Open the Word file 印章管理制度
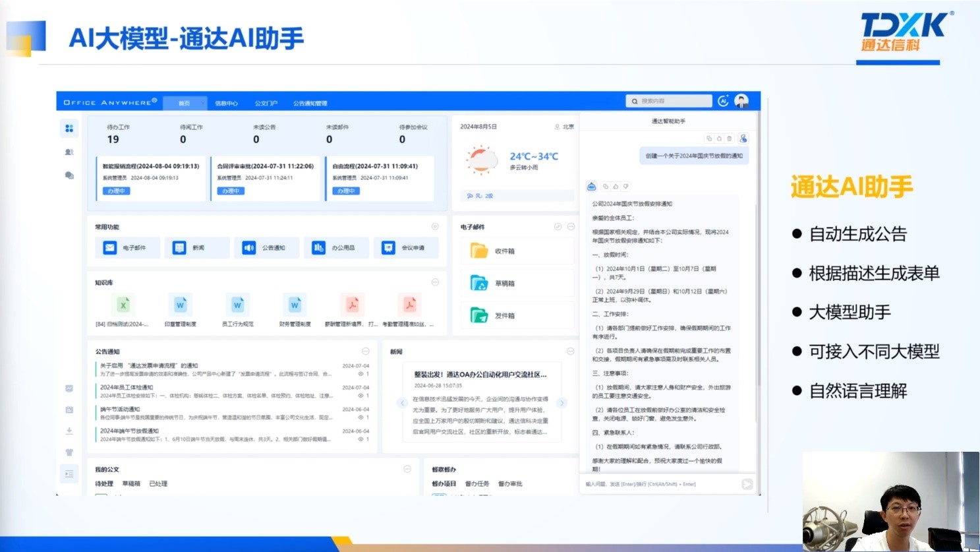Viewport: 980px width, 552px height. 180,311
